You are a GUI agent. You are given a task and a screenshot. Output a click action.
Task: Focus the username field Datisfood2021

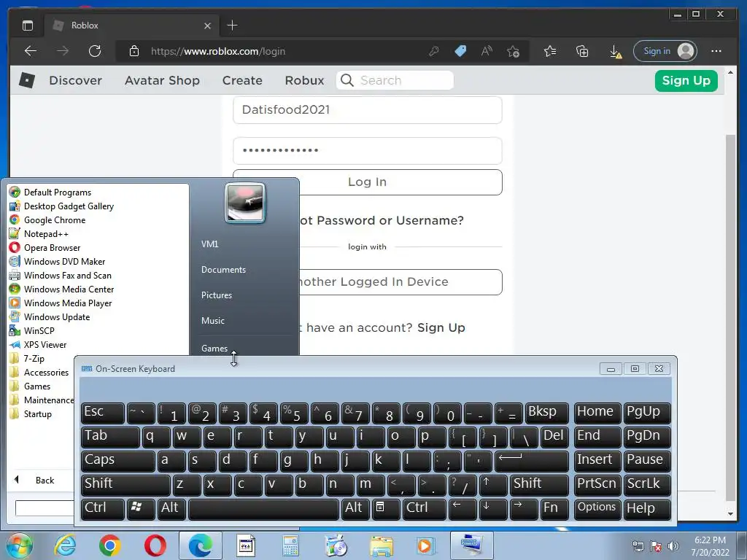[x=368, y=110]
